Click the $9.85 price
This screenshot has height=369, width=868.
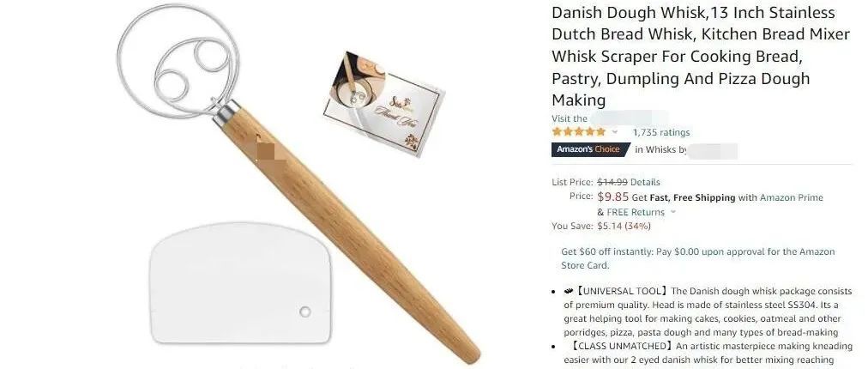[613, 197]
